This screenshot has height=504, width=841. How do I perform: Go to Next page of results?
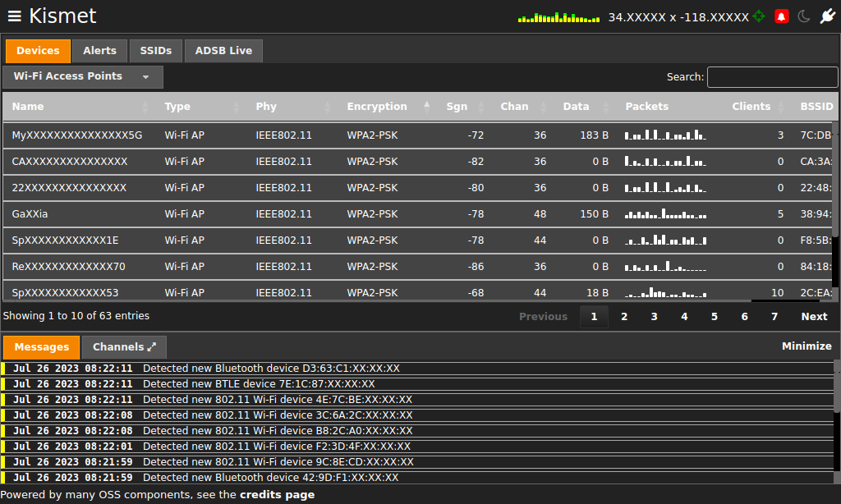tap(814, 316)
